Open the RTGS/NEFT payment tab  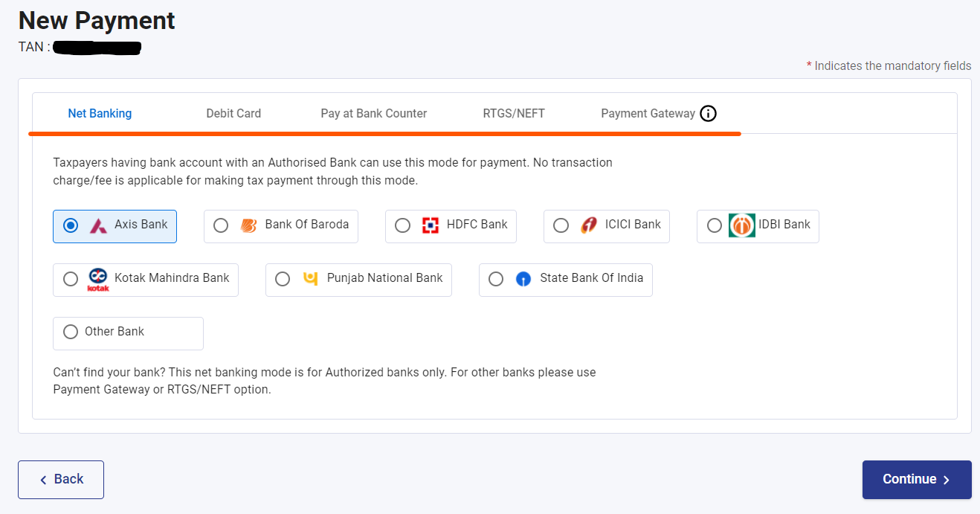point(513,113)
